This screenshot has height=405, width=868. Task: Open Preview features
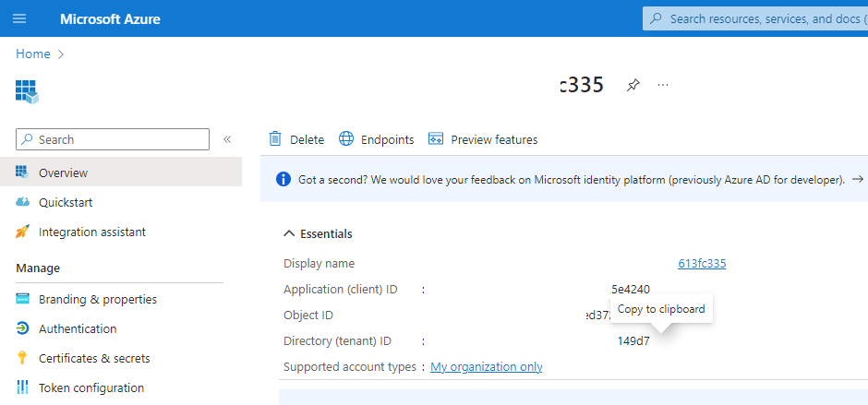point(494,140)
